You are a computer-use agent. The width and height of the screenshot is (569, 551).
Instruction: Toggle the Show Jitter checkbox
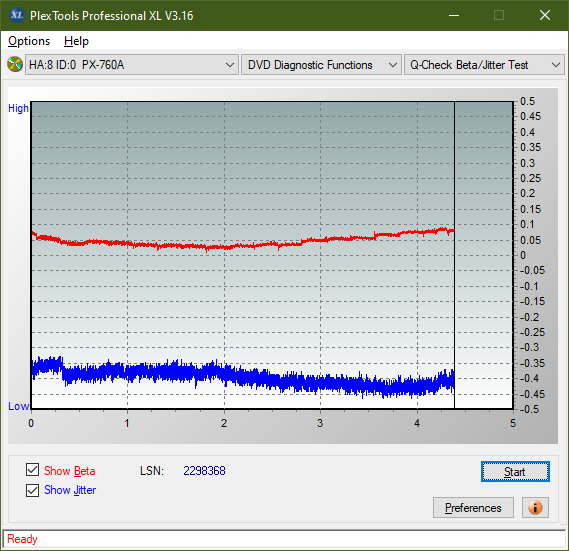tap(32, 490)
